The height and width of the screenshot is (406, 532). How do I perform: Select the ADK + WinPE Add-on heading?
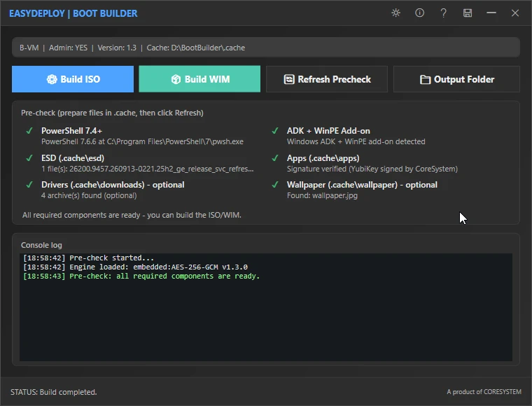tap(328, 131)
